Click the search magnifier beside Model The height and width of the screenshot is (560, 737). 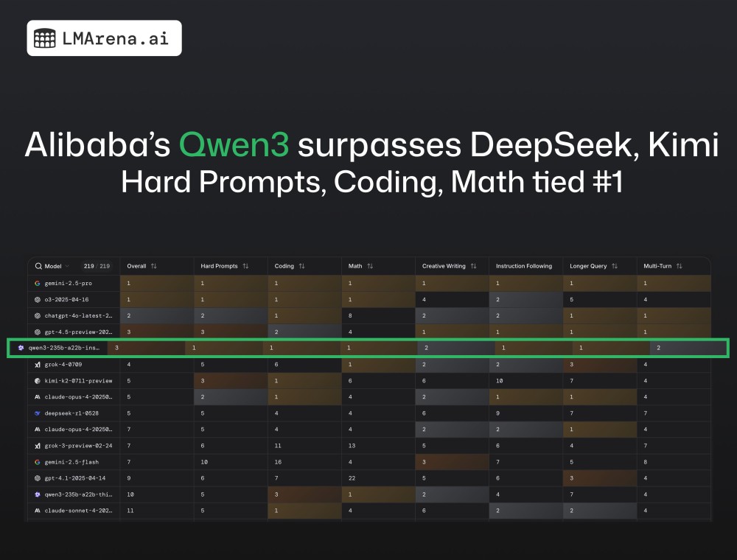(38, 266)
